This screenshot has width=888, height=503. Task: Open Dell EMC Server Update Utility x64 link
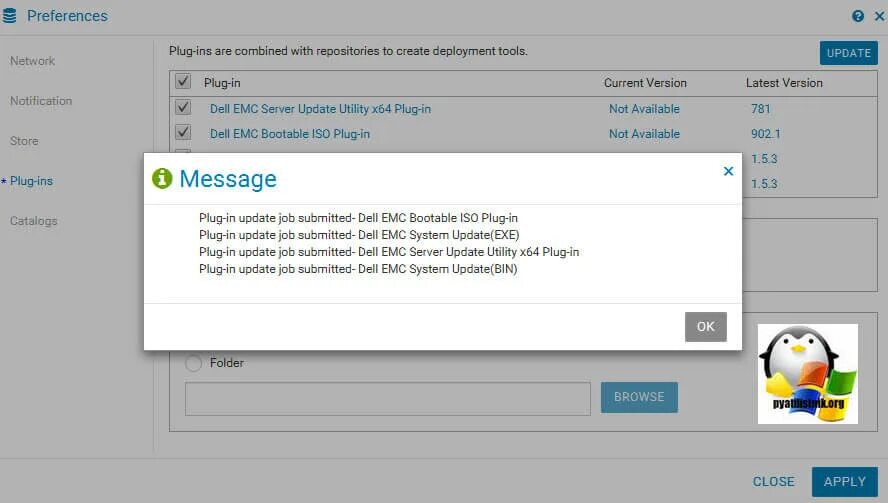tap(320, 109)
